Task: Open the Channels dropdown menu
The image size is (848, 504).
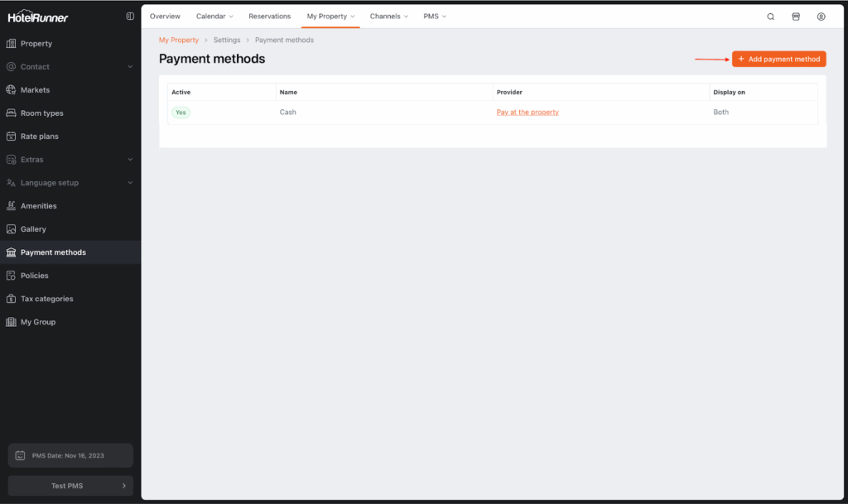Action: click(389, 17)
